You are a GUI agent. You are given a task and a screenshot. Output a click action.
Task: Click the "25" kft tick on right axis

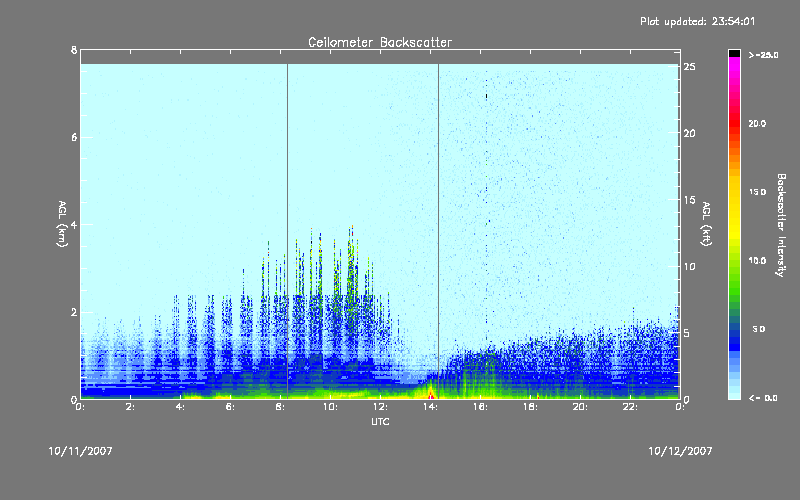point(690,67)
